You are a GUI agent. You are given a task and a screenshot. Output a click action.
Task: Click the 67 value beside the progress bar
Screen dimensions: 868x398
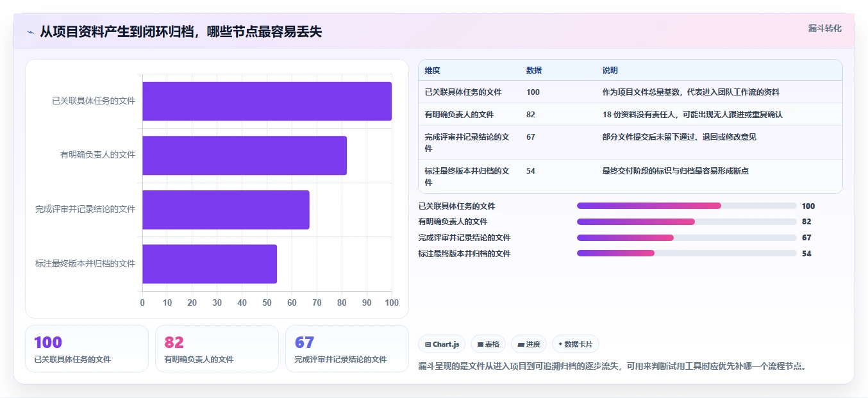[806, 238]
